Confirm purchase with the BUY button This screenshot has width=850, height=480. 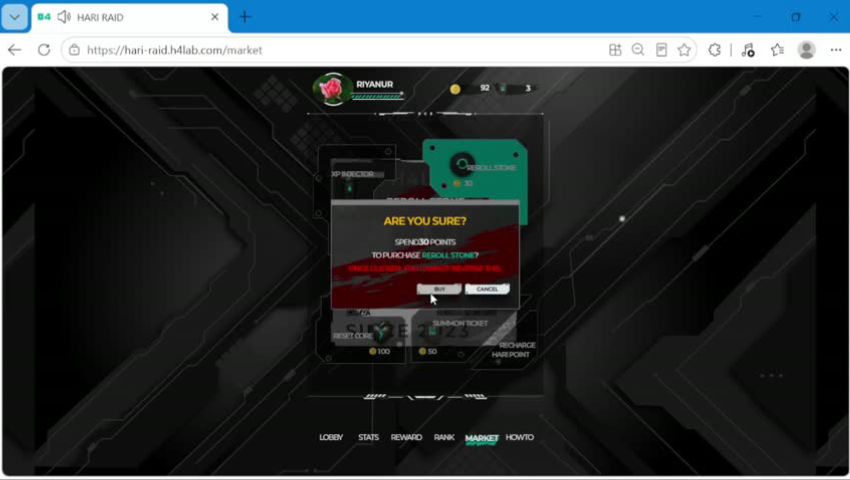point(439,289)
